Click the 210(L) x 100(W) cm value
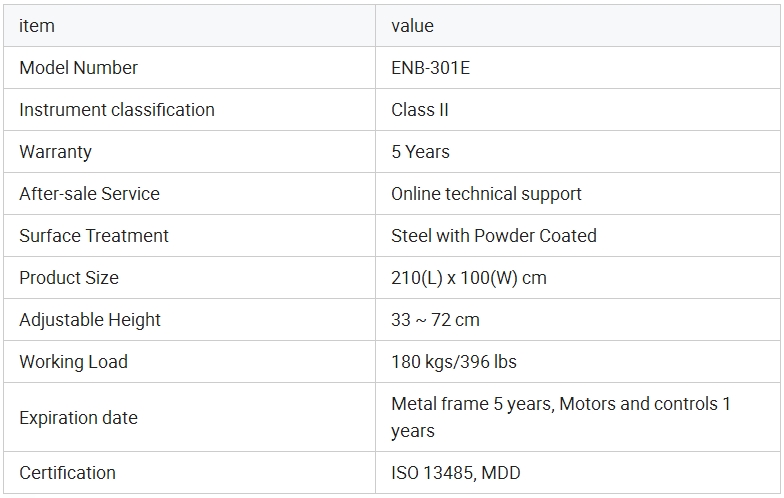784x498 pixels. (x=468, y=278)
